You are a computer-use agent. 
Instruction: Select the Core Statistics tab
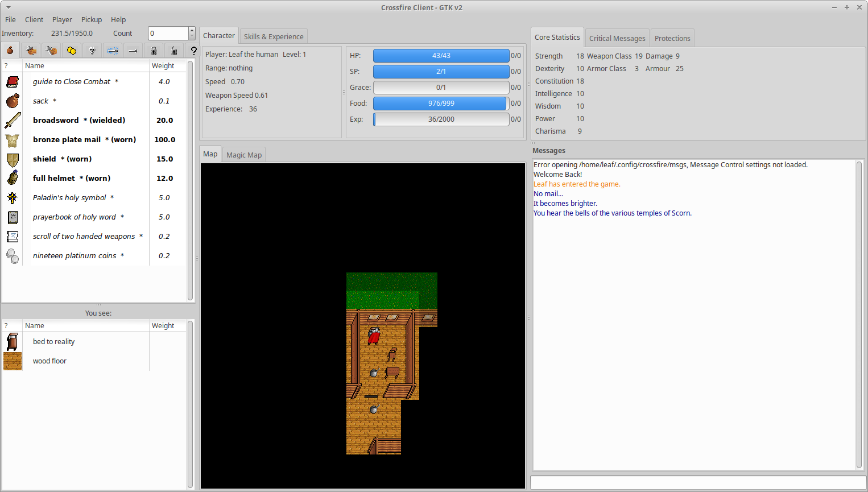557,37
